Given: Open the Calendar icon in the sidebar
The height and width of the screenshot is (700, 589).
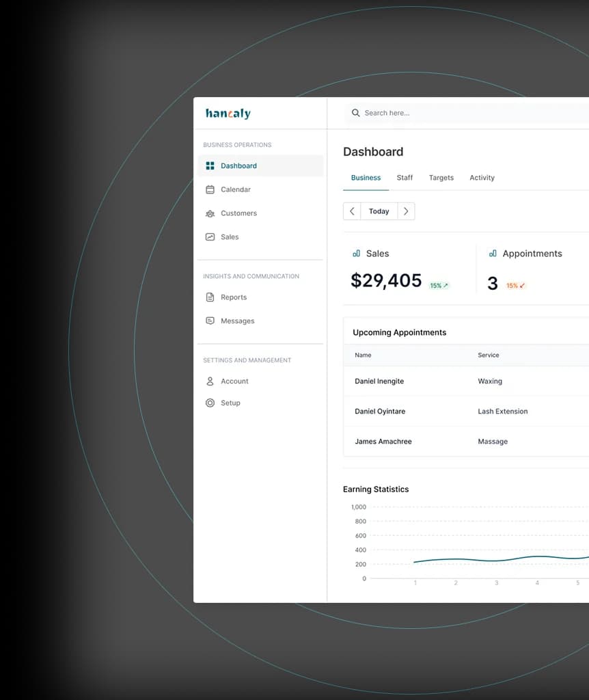Looking at the screenshot, I should coord(209,189).
